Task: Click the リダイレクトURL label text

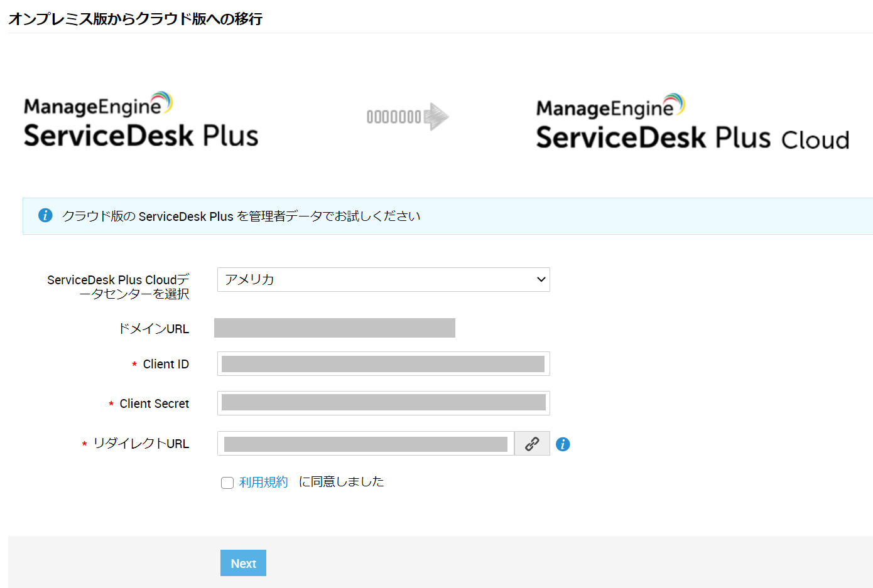Action: click(x=141, y=444)
